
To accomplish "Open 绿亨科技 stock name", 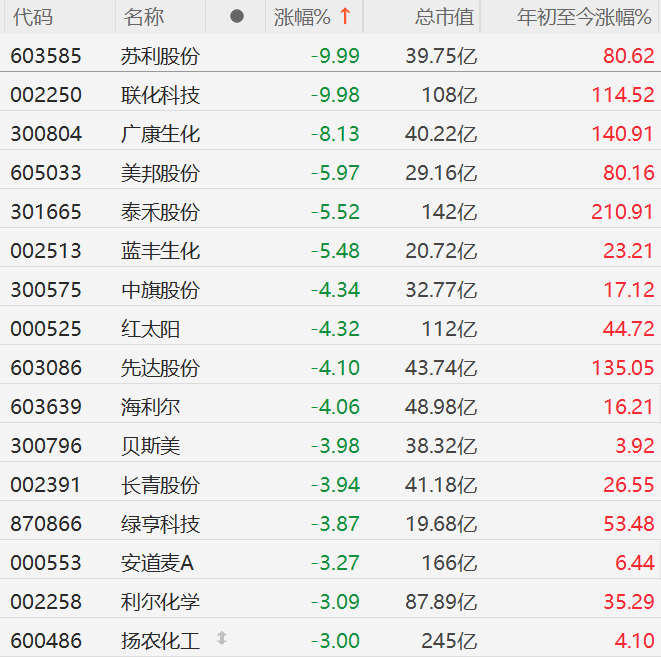I will click(x=160, y=524).
